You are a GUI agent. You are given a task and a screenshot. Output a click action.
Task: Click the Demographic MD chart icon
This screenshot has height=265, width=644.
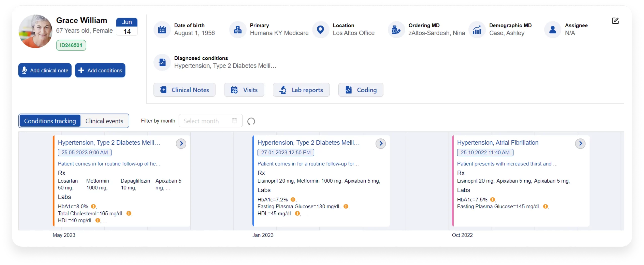pos(477,30)
